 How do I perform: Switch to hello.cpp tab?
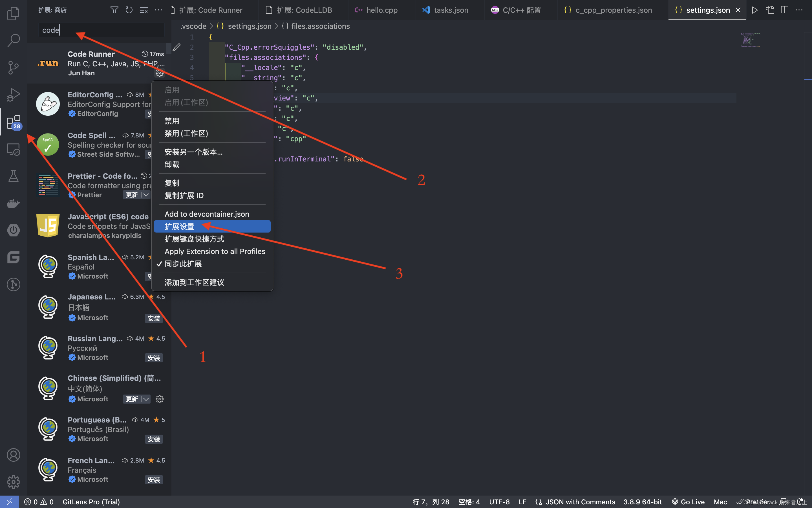381,10
